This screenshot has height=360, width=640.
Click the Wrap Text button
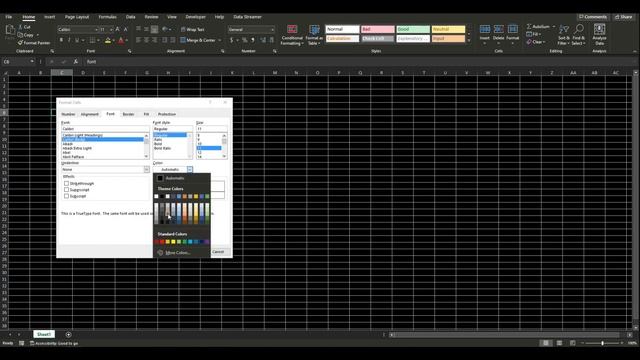click(192, 29)
